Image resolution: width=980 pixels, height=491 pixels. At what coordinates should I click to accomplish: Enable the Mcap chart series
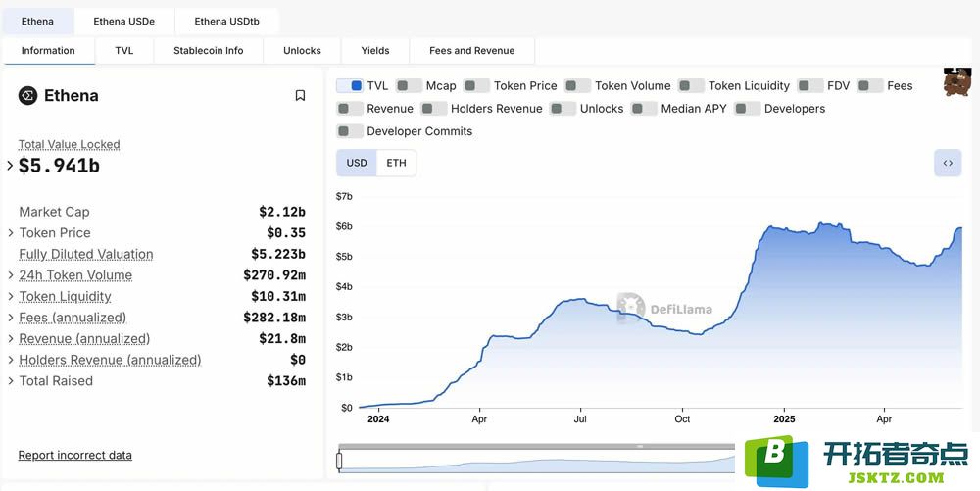[x=409, y=85]
